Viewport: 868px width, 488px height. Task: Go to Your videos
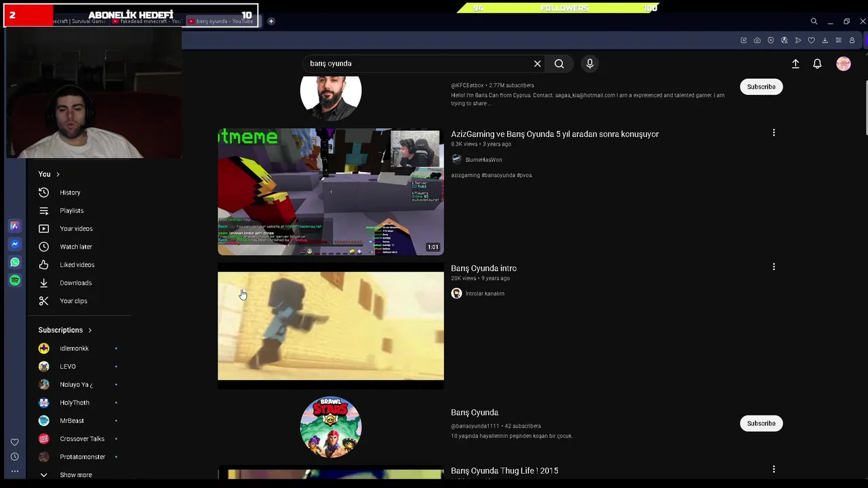76,228
